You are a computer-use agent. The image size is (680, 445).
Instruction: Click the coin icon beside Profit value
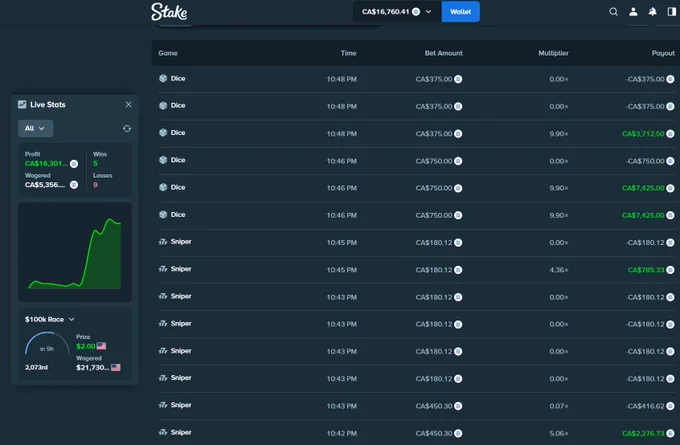point(74,164)
